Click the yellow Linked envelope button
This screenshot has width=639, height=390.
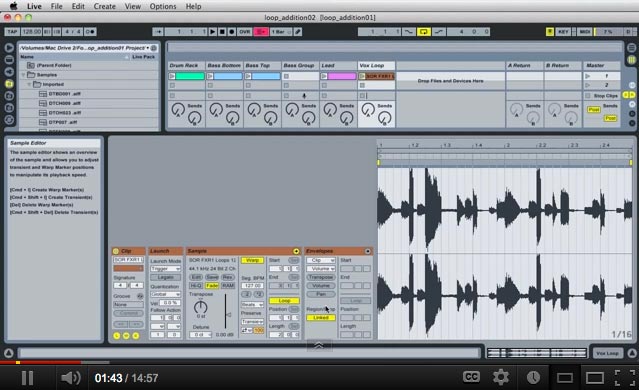pos(321,317)
